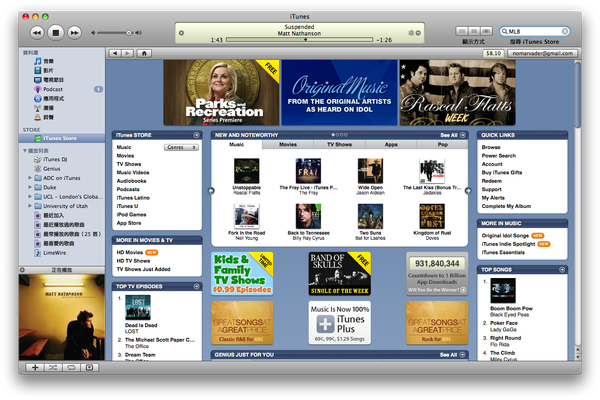The width and height of the screenshot is (600, 400).
Task: Go to the store home page icon
Action: pos(144,53)
